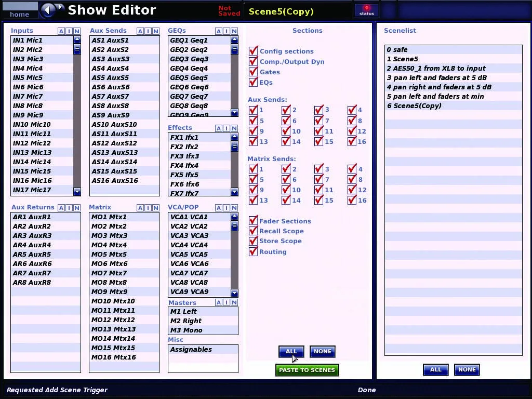Click the N button for Inputs
Viewport: 532px width, 399px height.
coord(77,31)
